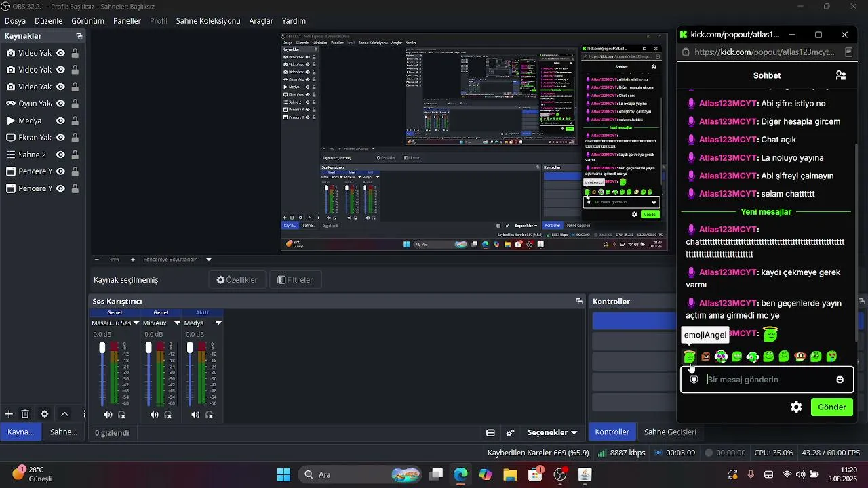Click the chat message input field
868x488 pixels.
click(767, 380)
